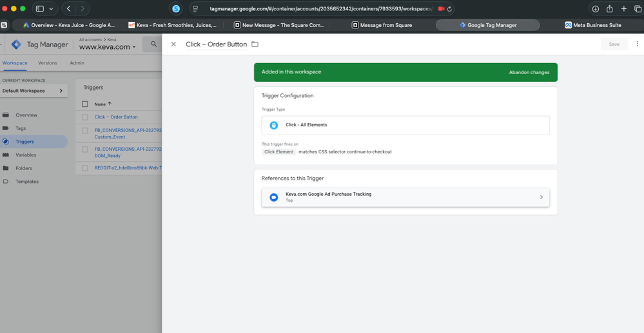644x333 pixels.
Task: Click the Overview sidebar icon
Action: [x=6, y=115]
